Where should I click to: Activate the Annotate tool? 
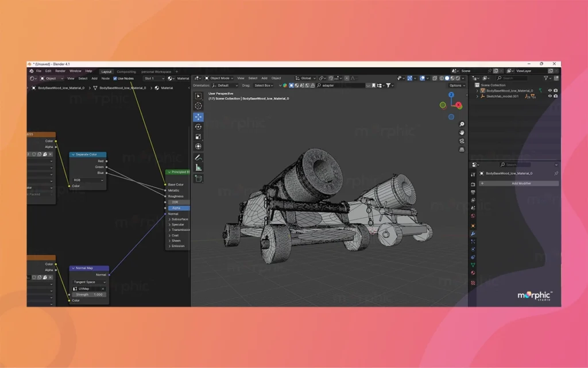[x=198, y=158]
